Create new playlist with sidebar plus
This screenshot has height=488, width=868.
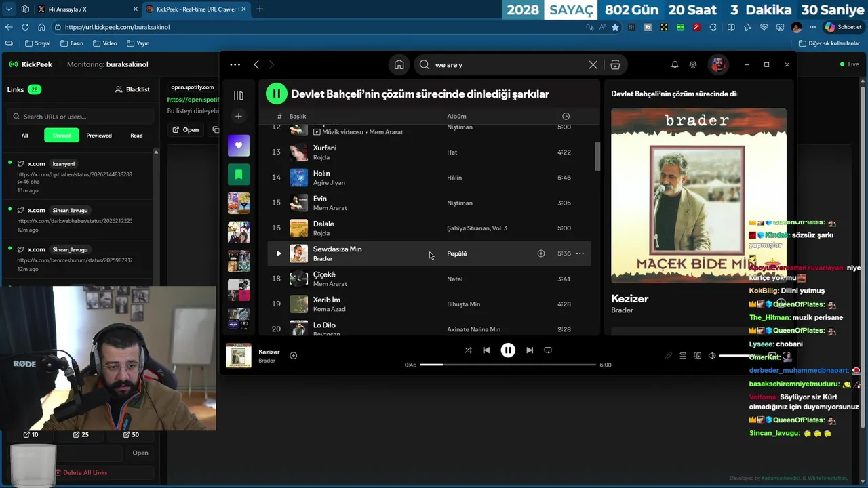pyautogui.click(x=239, y=116)
